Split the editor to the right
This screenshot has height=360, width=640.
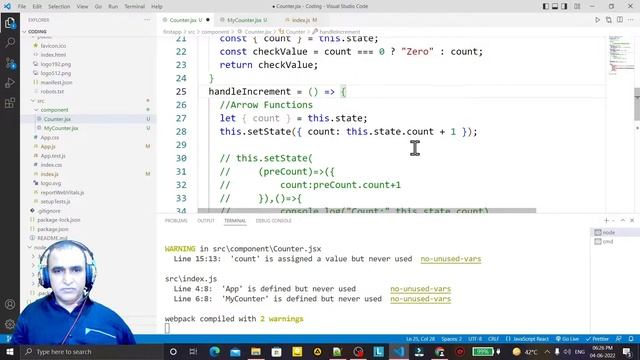click(620, 20)
